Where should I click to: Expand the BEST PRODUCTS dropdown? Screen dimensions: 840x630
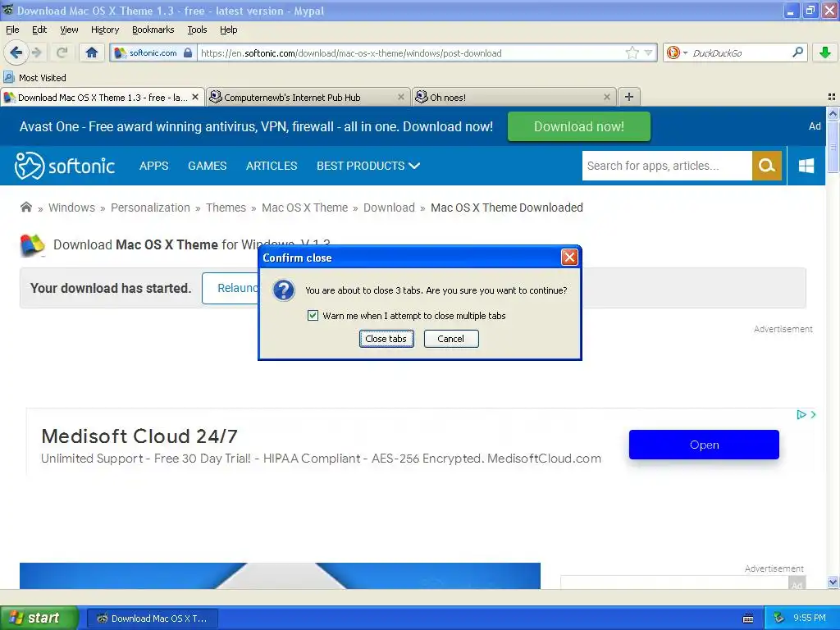tap(368, 166)
